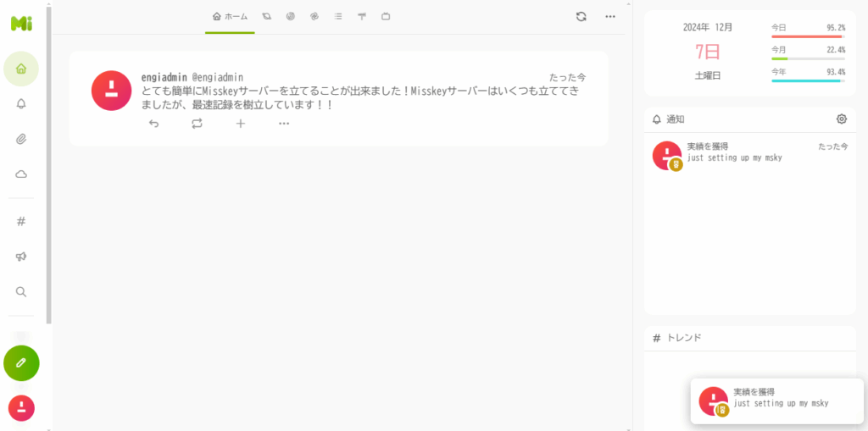The image size is (868, 431).
Task: Click the 93.4% value
Action: click(836, 72)
